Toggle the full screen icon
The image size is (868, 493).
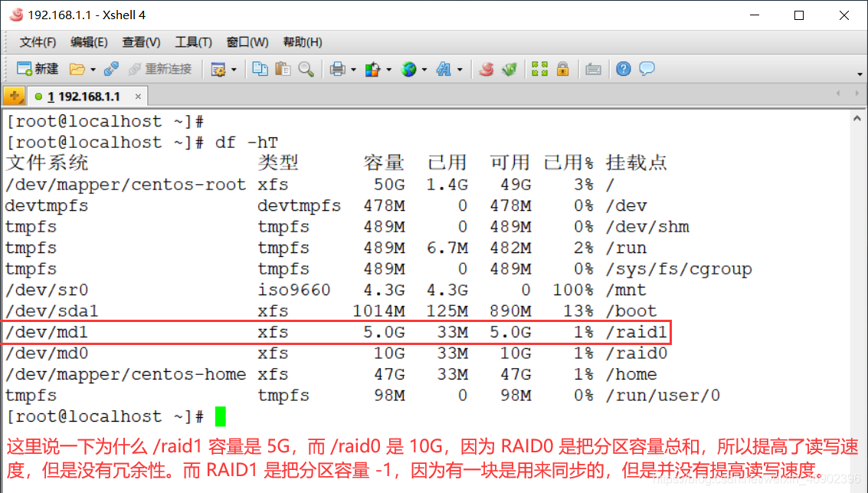539,69
